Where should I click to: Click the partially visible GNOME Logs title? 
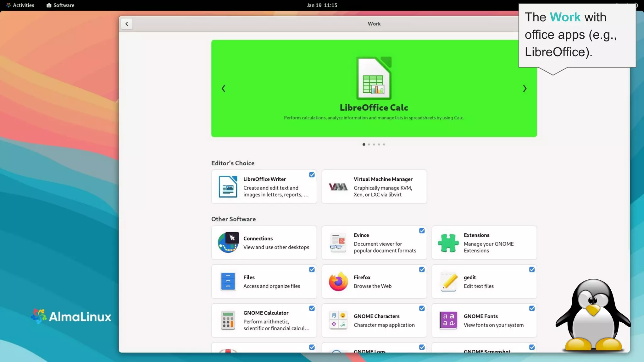pyautogui.click(x=369, y=351)
